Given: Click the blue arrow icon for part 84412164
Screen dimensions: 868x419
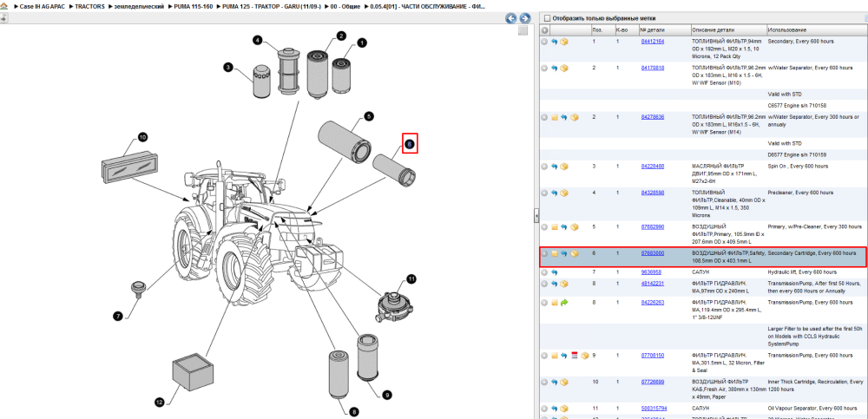Looking at the screenshot, I should coord(554,42).
